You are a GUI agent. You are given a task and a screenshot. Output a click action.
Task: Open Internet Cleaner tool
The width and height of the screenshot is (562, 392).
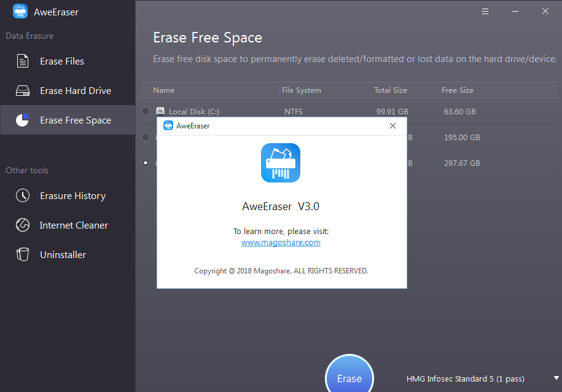click(x=68, y=225)
